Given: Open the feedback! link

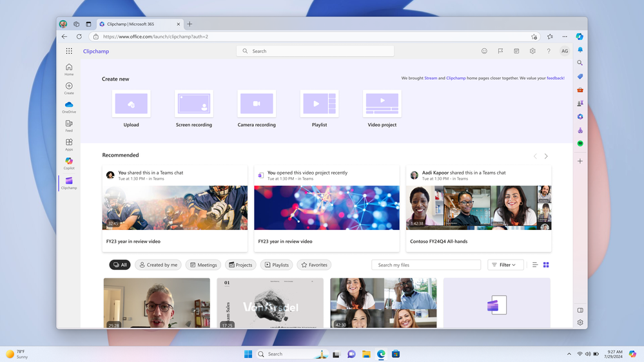Looking at the screenshot, I should point(555,78).
